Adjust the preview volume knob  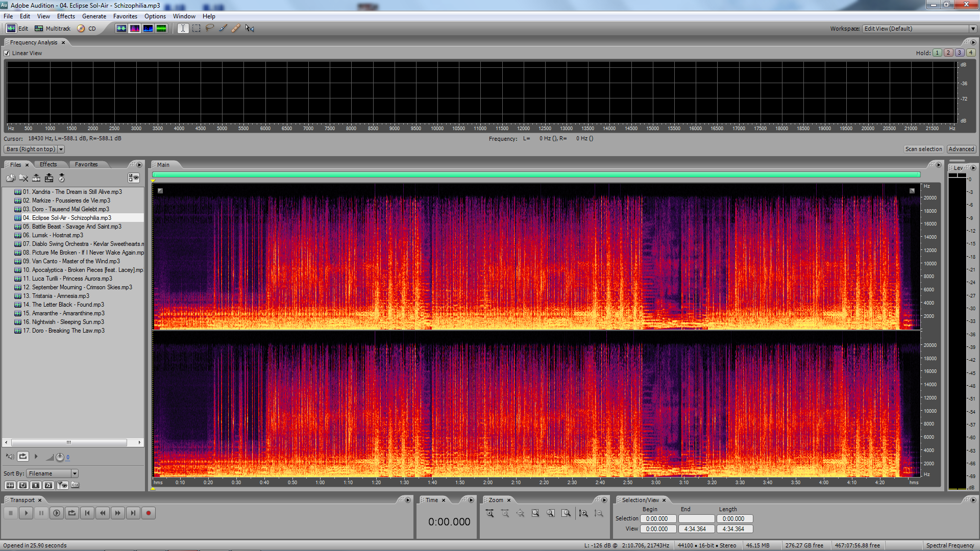click(60, 457)
